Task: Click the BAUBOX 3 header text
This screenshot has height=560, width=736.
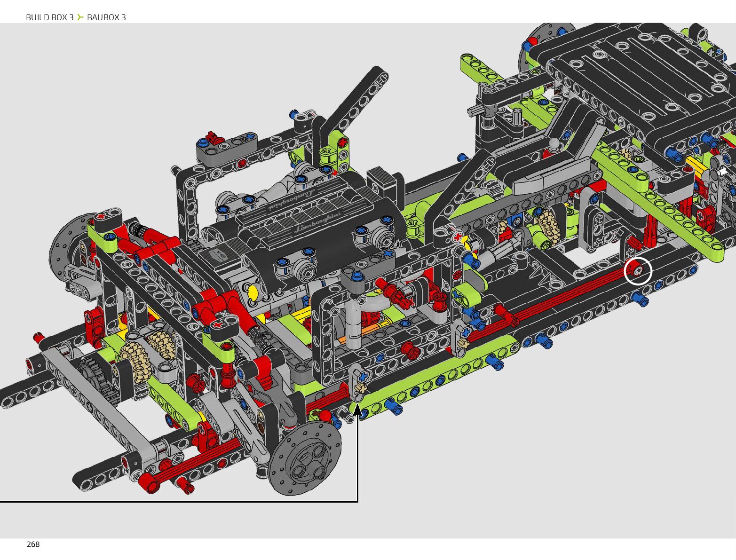Action: tap(106, 17)
